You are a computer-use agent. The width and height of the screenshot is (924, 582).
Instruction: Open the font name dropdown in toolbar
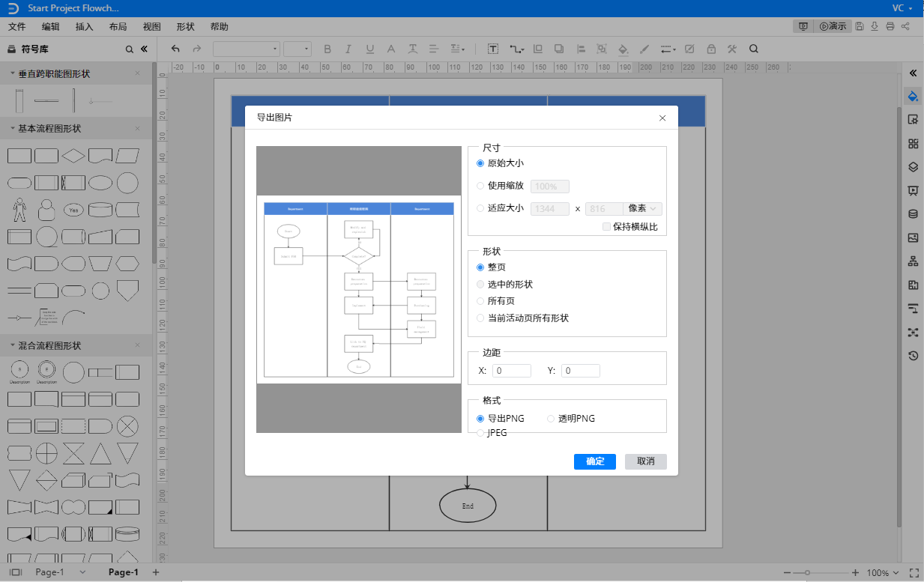tap(246, 49)
